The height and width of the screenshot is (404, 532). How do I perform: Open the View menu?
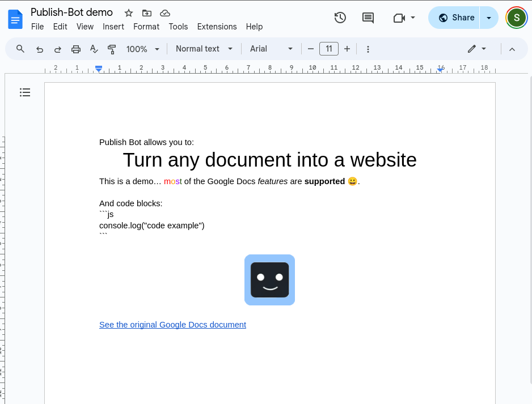point(85,27)
